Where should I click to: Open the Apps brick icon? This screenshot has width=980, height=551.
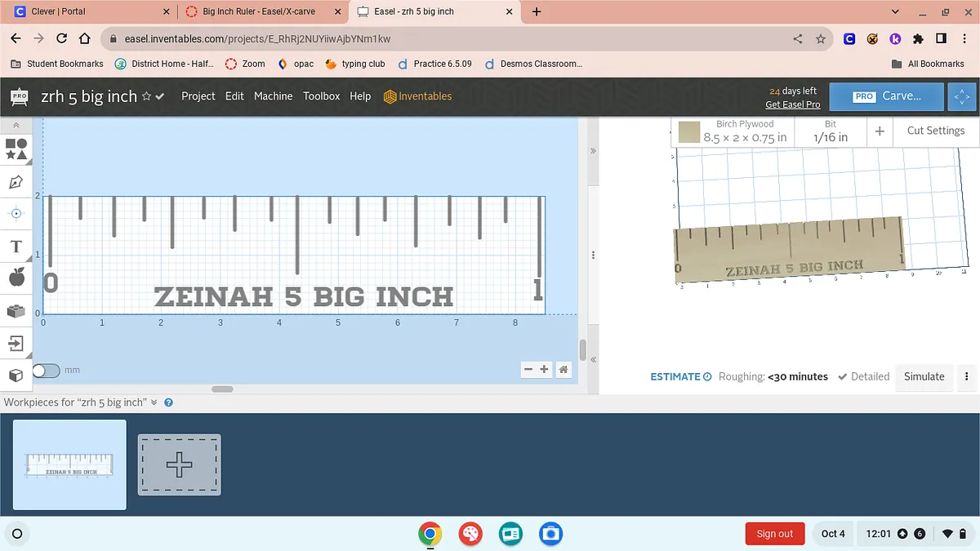pyautogui.click(x=16, y=311)
